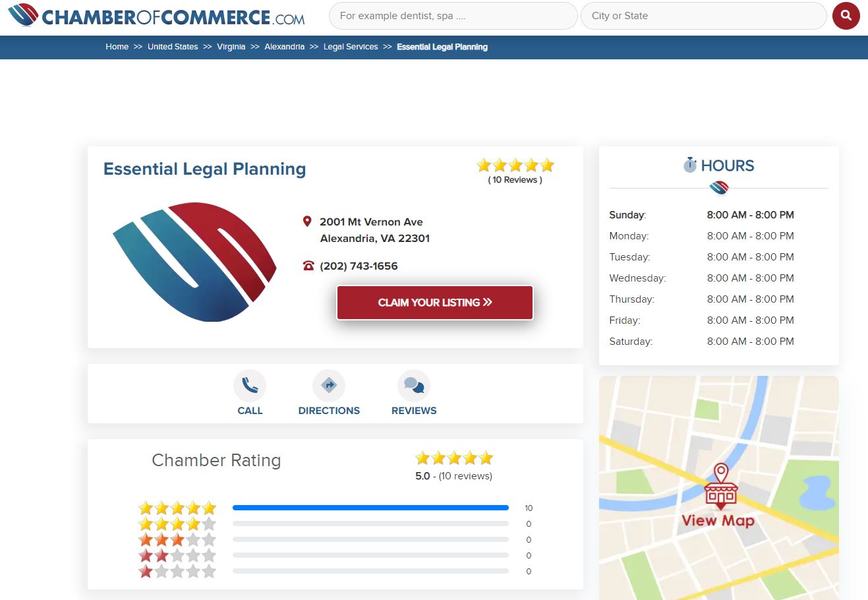The height and width of the screenshot is (600, 868).
Task: Open REVIEWS using the speech bubbles icon
Action: [413, 385]
